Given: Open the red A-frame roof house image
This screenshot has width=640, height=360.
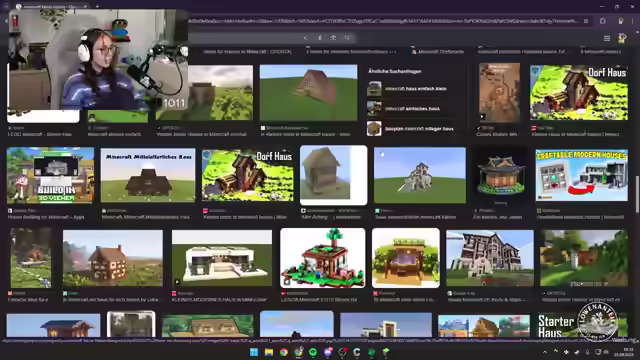Looking at the screenshot, I should click(x=309, y=92).
